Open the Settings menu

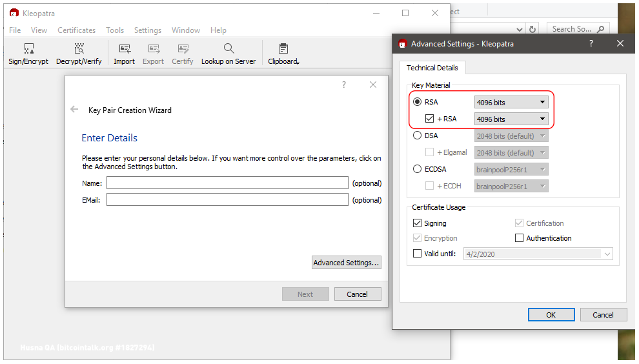[148, 30]
